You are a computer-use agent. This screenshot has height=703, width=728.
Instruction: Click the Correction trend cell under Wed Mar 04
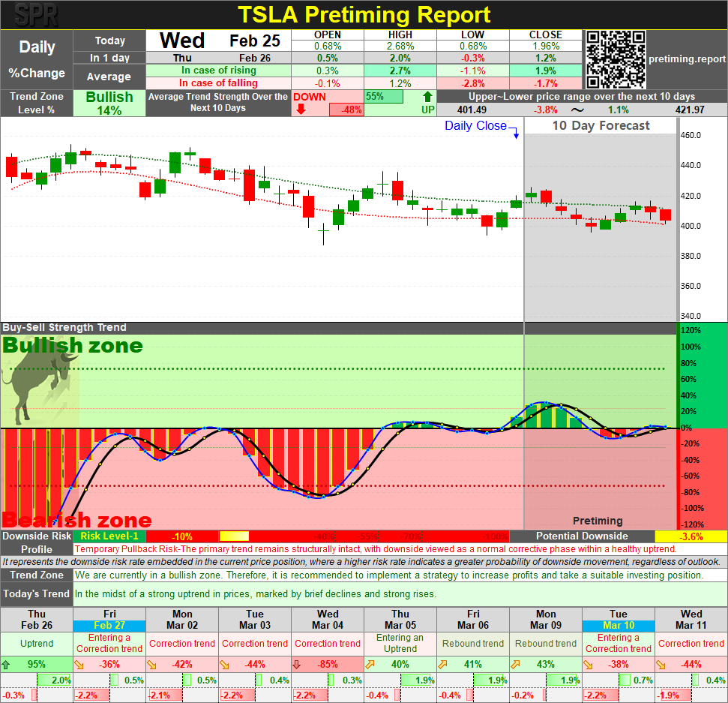328,644
